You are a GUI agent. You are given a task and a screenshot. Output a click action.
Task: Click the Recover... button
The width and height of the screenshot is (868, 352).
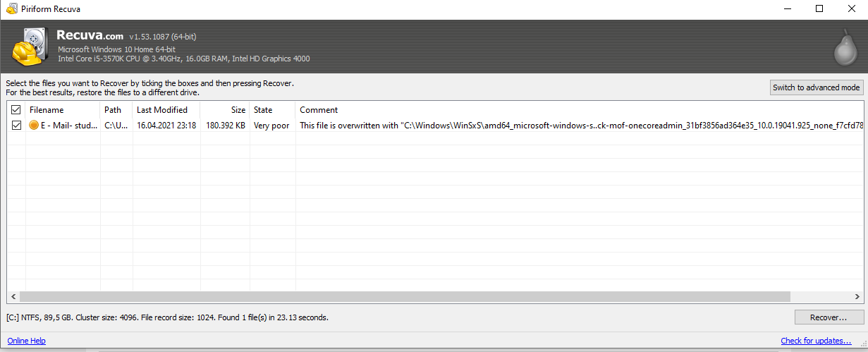coord(829,317)
